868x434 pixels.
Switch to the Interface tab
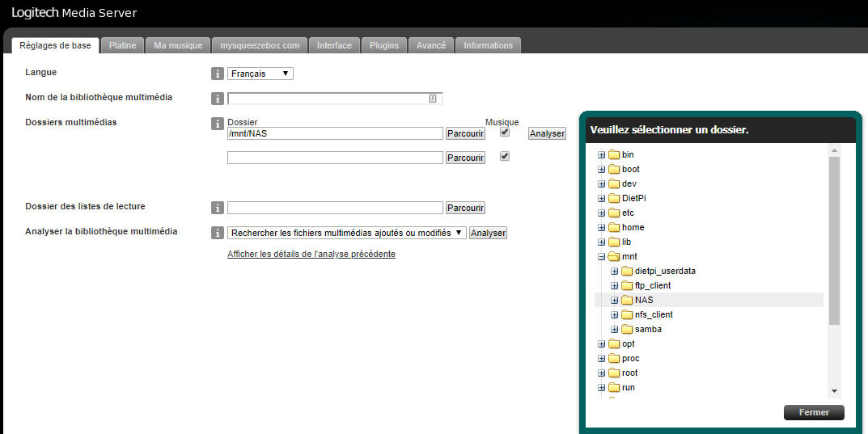(334, 45)
